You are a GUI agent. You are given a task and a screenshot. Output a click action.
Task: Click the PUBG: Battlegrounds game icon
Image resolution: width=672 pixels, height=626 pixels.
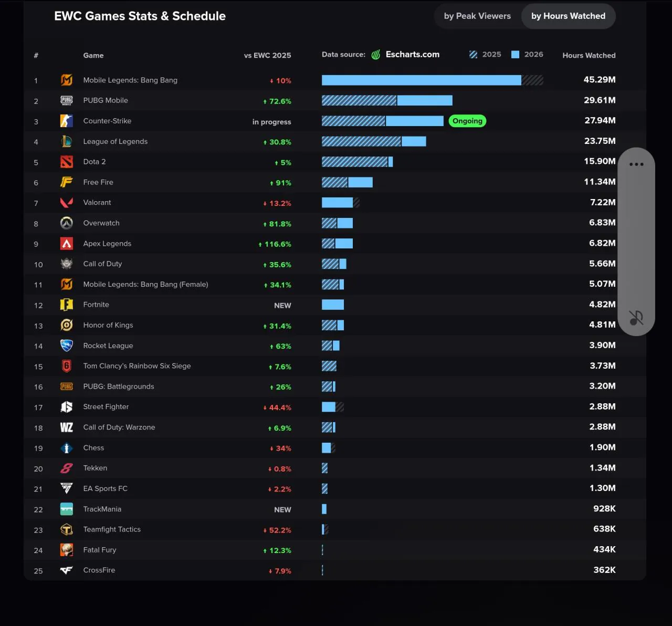67,387
